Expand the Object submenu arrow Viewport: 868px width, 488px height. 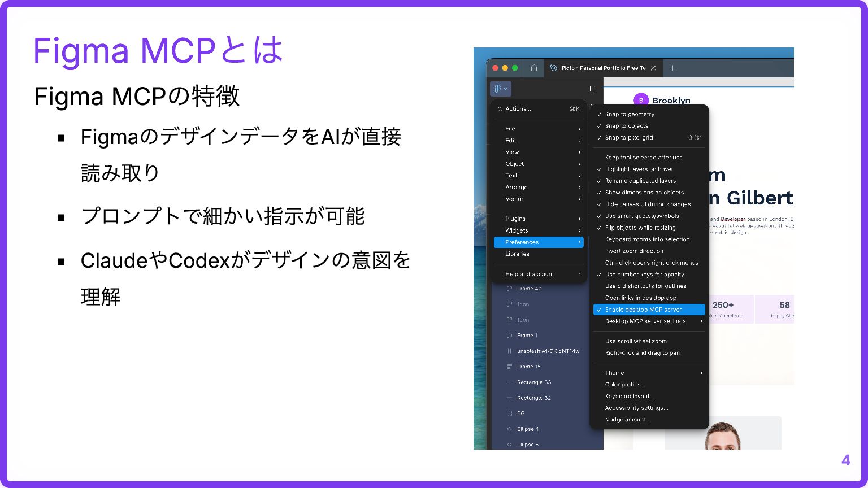pos(580,164)
